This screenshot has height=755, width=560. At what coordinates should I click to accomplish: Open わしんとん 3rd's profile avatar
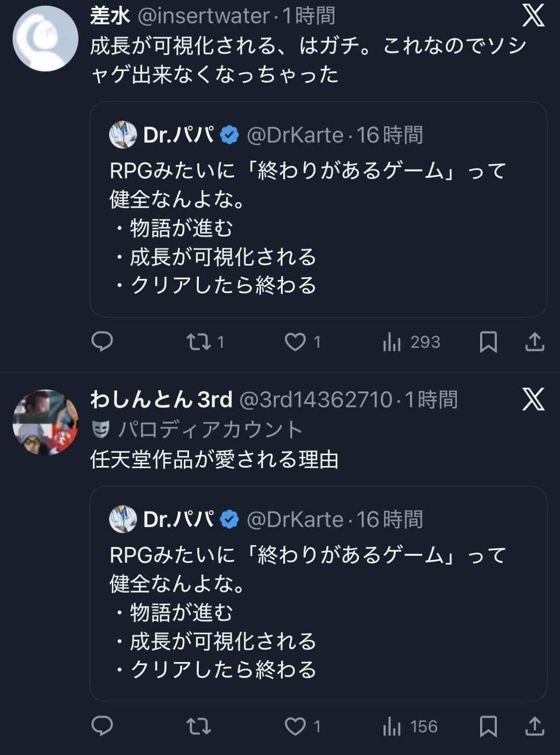click(x=45, y=422)
